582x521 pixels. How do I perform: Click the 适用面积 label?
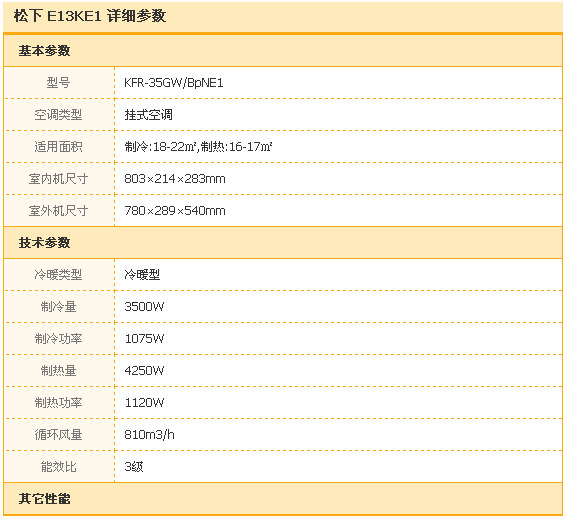(x=58, y=147)
